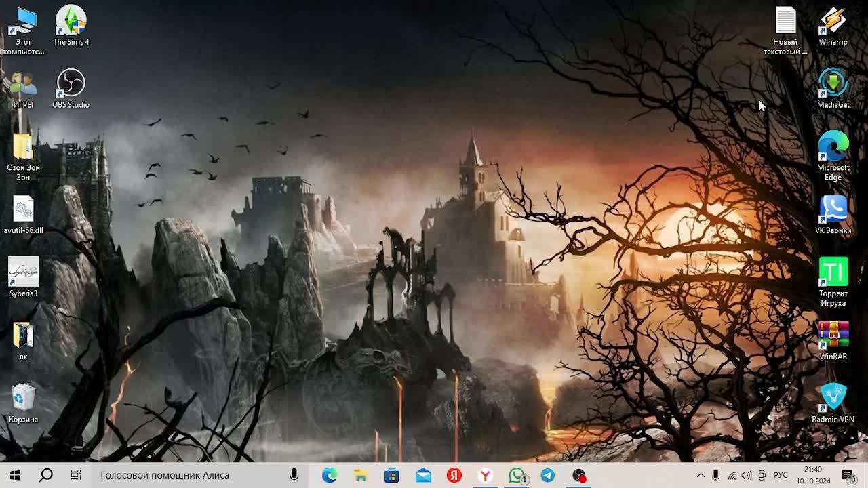
Task: Open the clock and calendar flyout
Action: pyautogui.click(x=813, y=475)
